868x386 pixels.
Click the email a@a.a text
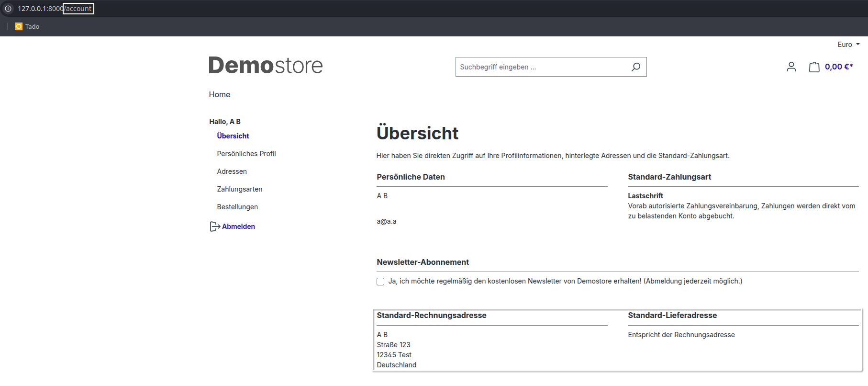[x=387, y=221]
